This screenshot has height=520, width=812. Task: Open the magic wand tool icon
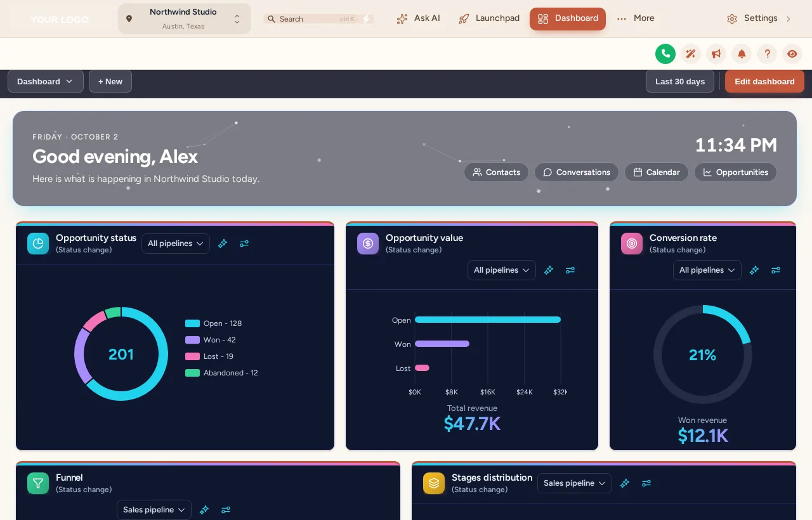(x=691, y=54)
